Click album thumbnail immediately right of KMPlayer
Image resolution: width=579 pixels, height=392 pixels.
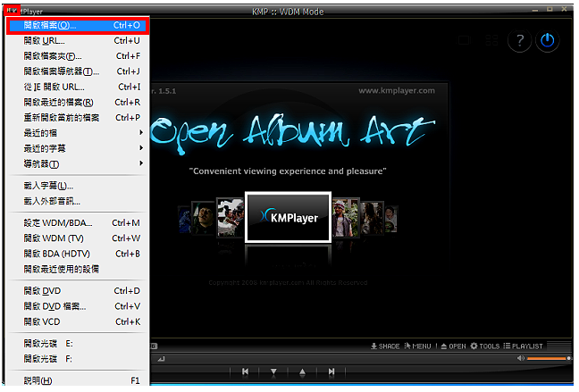point(346,217)
